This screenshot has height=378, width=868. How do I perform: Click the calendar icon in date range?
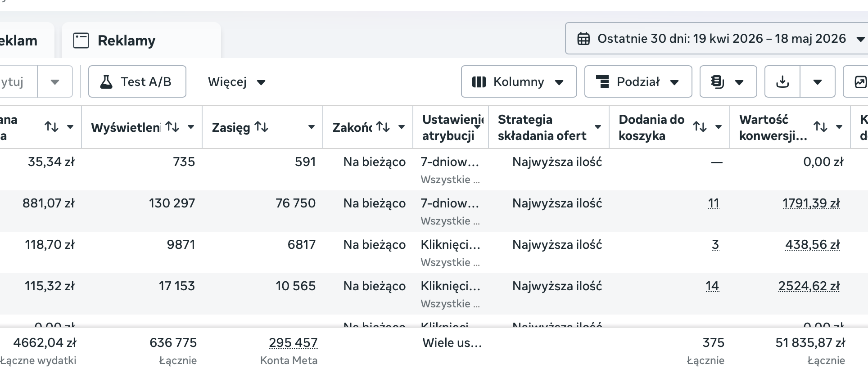point(583,39)
